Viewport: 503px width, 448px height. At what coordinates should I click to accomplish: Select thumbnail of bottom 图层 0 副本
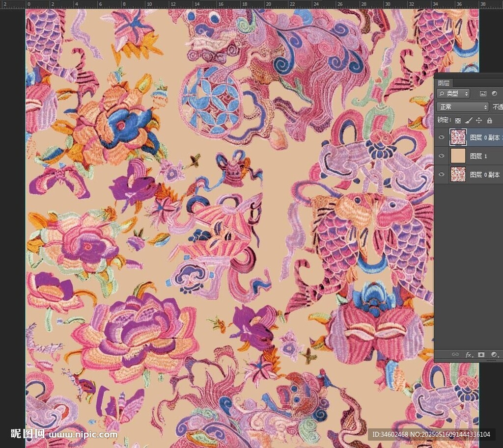coord(458,174)
